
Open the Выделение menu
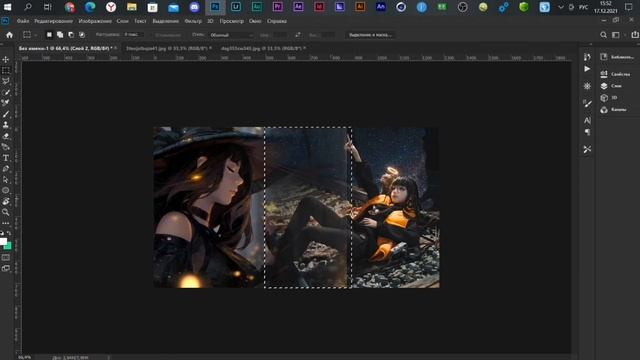tap(165, 21)
